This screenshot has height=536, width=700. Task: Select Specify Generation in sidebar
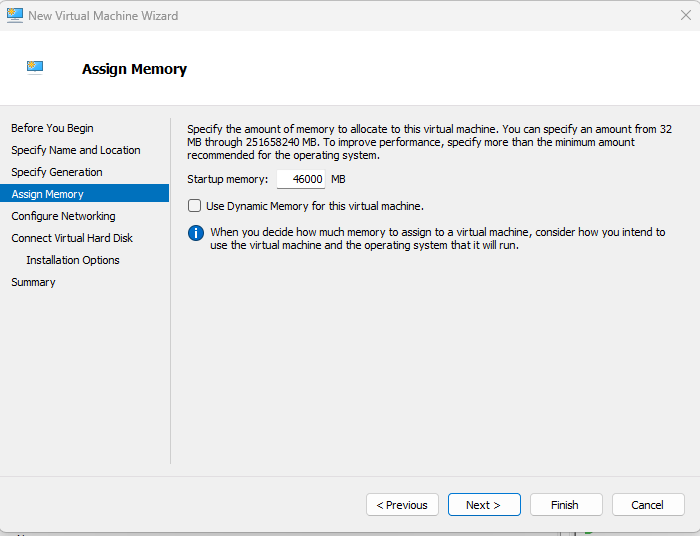(57, 172)
